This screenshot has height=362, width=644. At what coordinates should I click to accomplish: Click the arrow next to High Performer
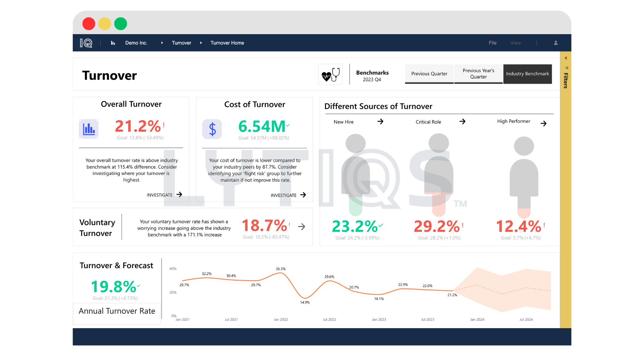544,124
